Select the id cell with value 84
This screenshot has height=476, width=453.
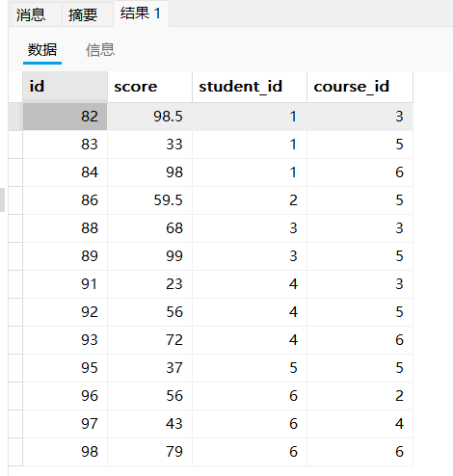click(65, 172)
